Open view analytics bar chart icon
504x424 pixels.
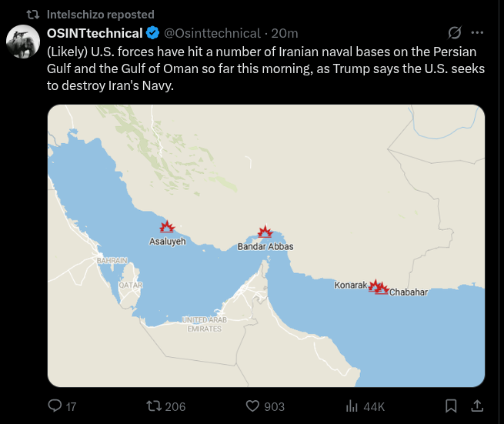tap(352, 406)
